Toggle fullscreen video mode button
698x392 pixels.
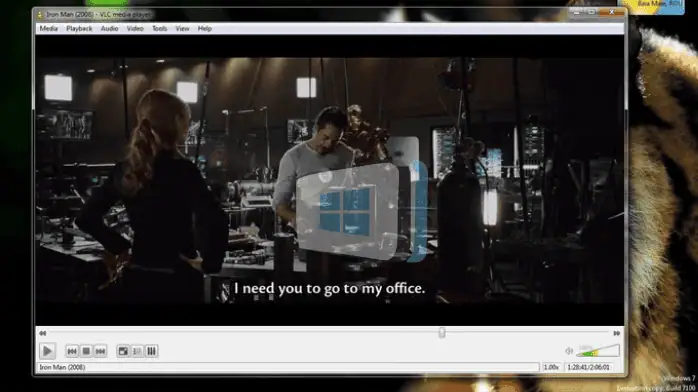123,351
